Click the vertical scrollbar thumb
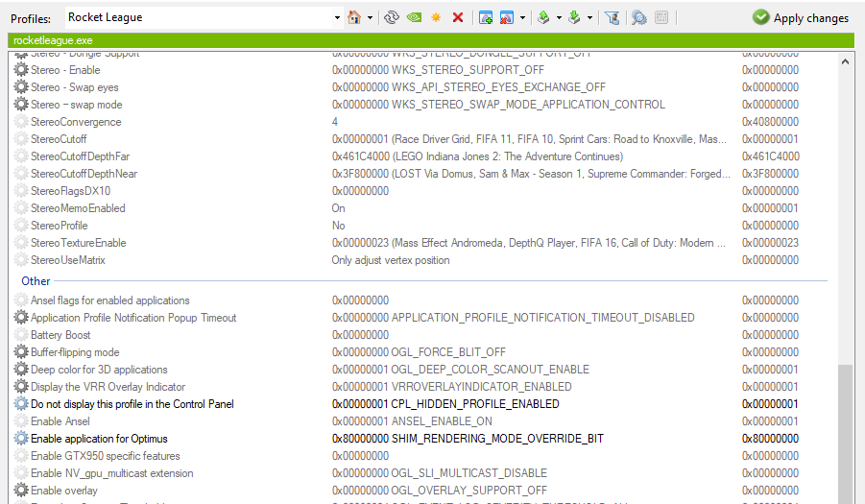Image resolution: width=865 pixels, height=504 pixels. pyautogui.click(x=845, y=434)
